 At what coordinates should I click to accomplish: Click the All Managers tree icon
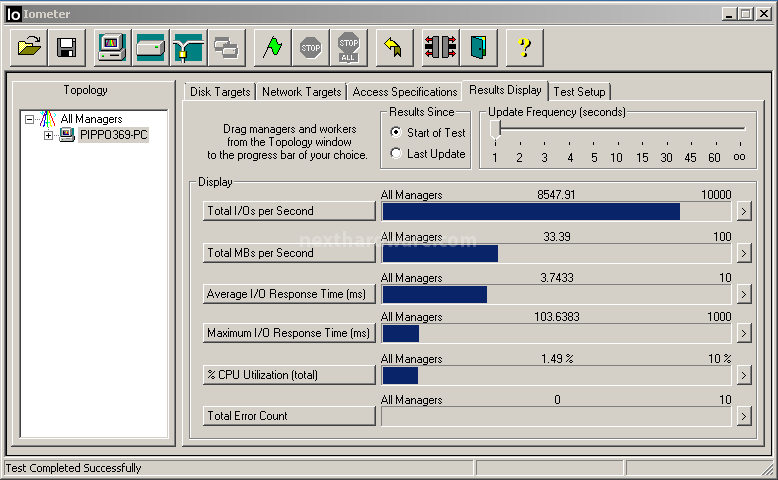[48, 119]
